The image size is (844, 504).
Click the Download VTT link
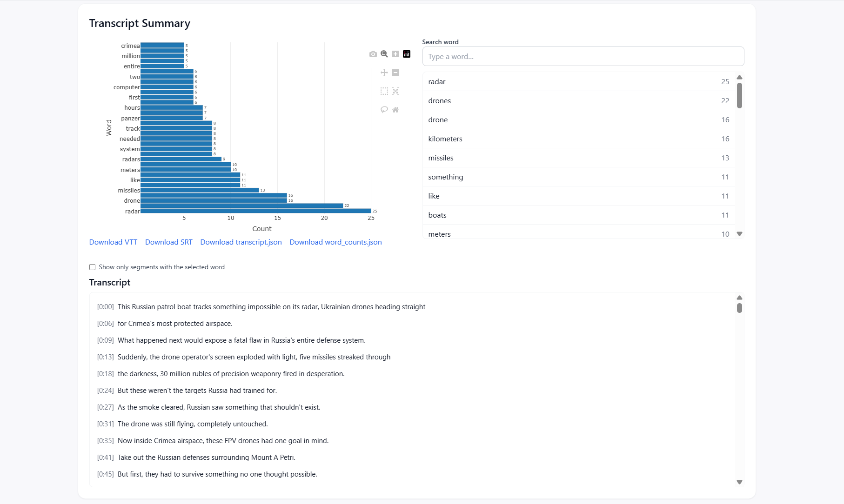pos(113,242)
